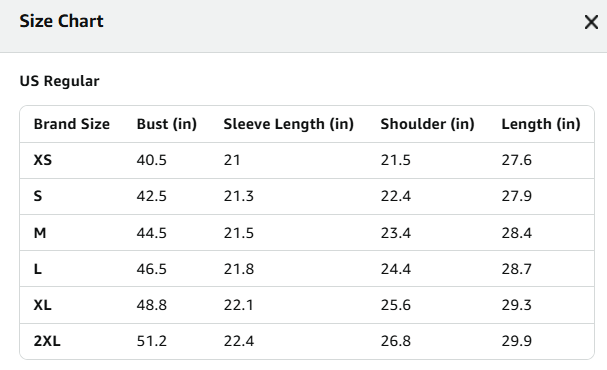Select the XS size row label

pyautogui.click(x=43, y=160)
